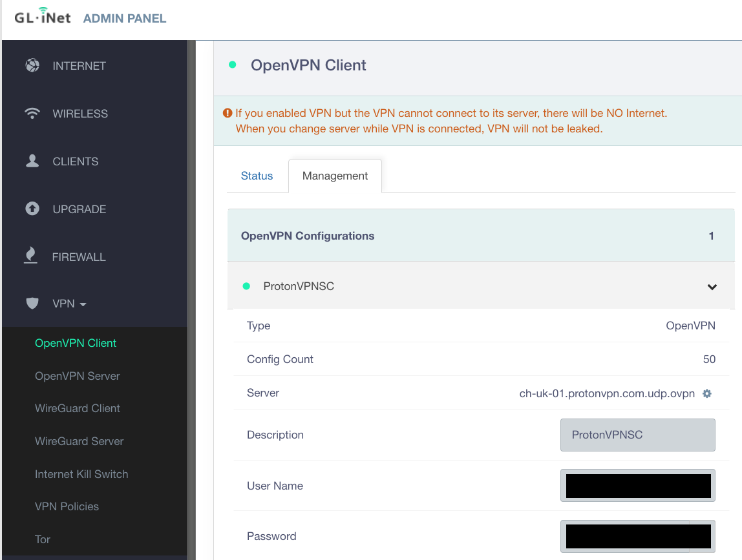Click the Server row label
742x560 pixels.
tap(263, 393)
